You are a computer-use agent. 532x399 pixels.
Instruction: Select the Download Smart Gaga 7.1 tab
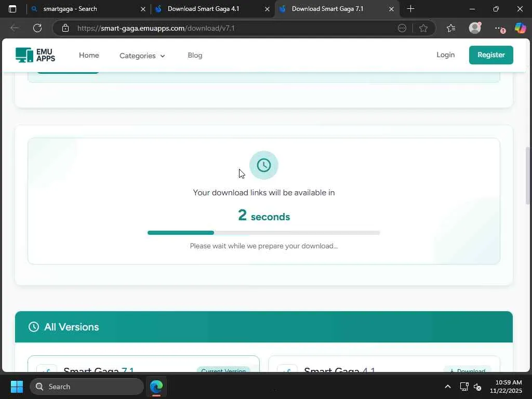coord(337,9)
